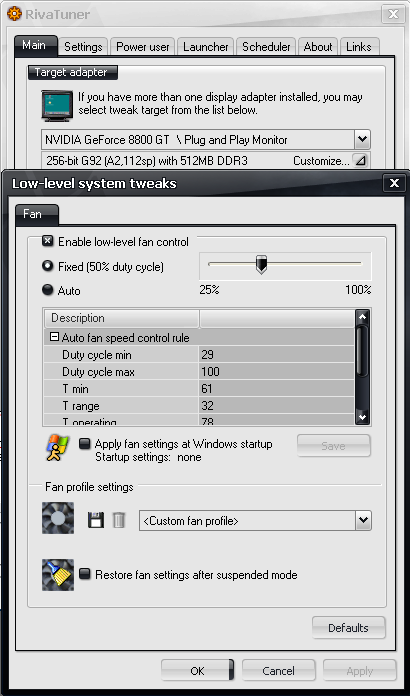410x696 pixels.
Task: Click the Defaults button
Action: pyautogui.click(x=348, y=628)
